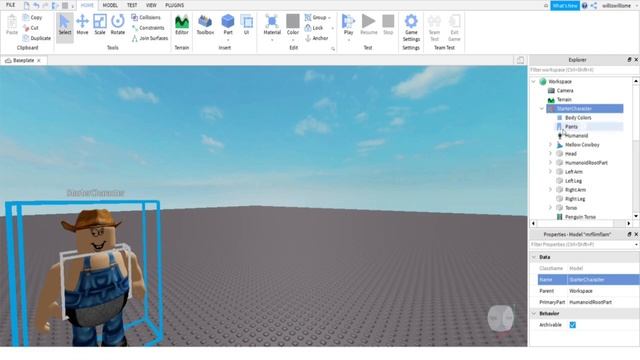Select the Select tool
The width and height of the screenshot is (640, 360).
pyautogui.click(x=64, y=24)
